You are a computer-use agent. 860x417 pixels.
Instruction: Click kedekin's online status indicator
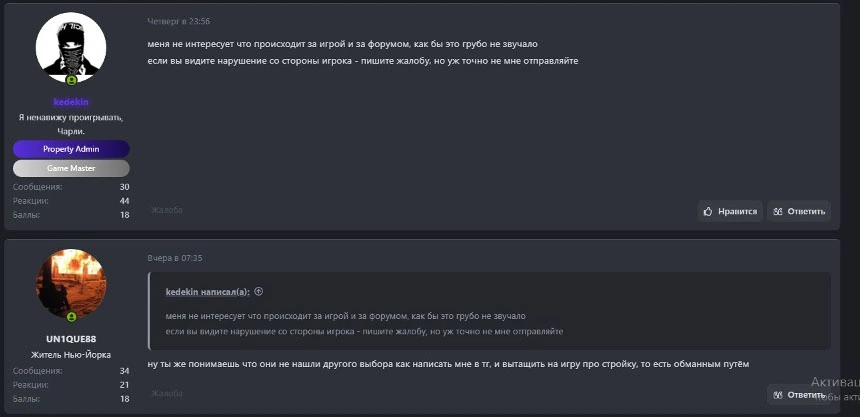[x=71, y=80]
